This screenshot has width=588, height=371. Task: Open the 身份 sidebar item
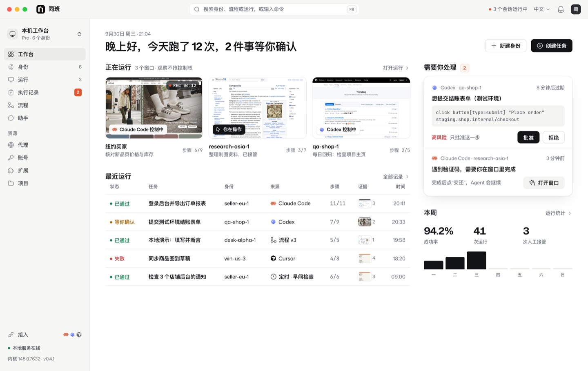(x=45, y=67)
